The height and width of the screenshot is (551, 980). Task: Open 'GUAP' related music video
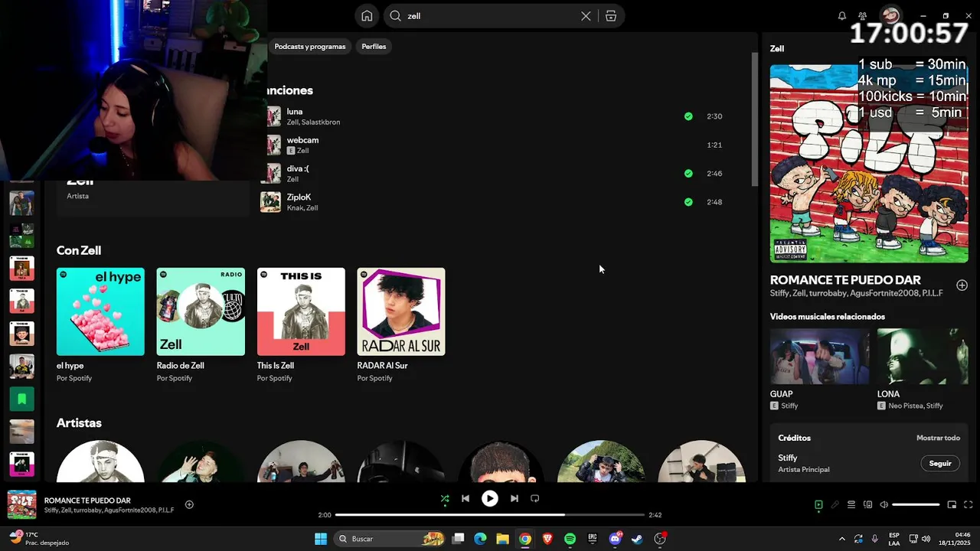click(819, 370)
